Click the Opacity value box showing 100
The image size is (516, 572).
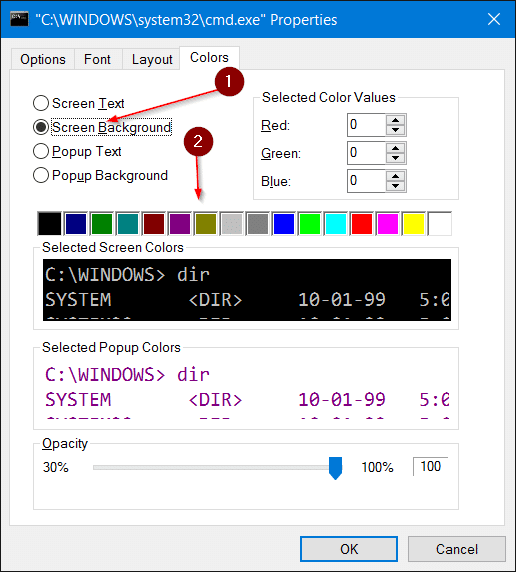(431, 467)
